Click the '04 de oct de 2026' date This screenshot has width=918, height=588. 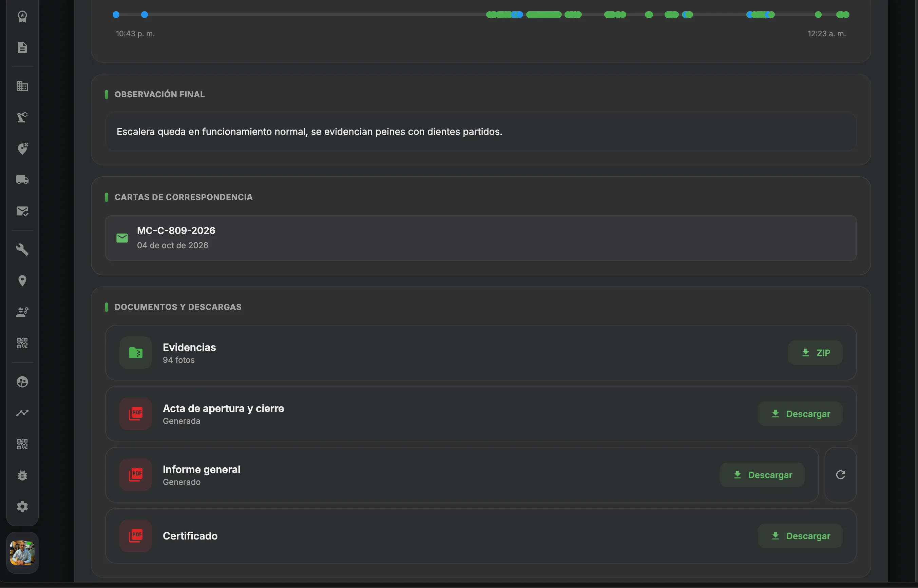tap(173, 246)
